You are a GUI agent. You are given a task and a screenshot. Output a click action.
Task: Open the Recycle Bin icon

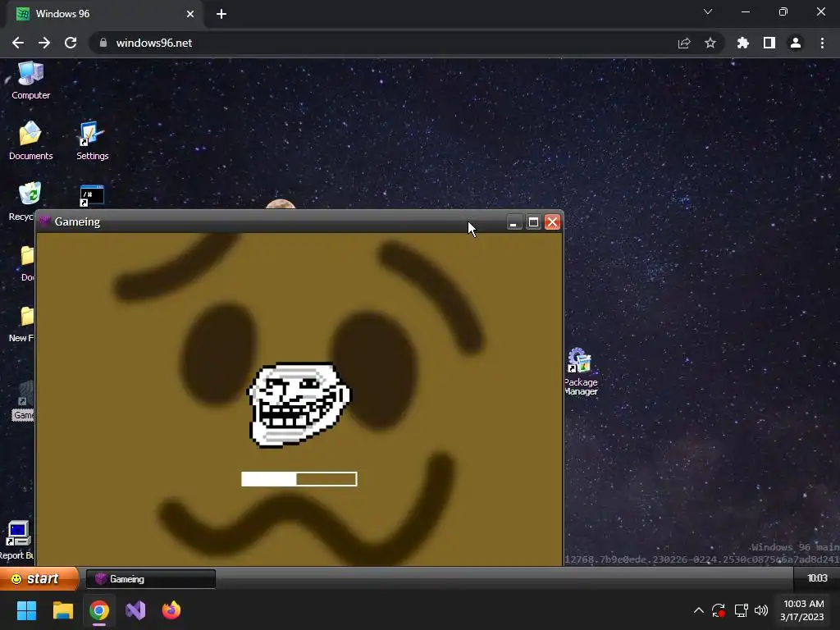pyautogui.click(x=21, y=202)
